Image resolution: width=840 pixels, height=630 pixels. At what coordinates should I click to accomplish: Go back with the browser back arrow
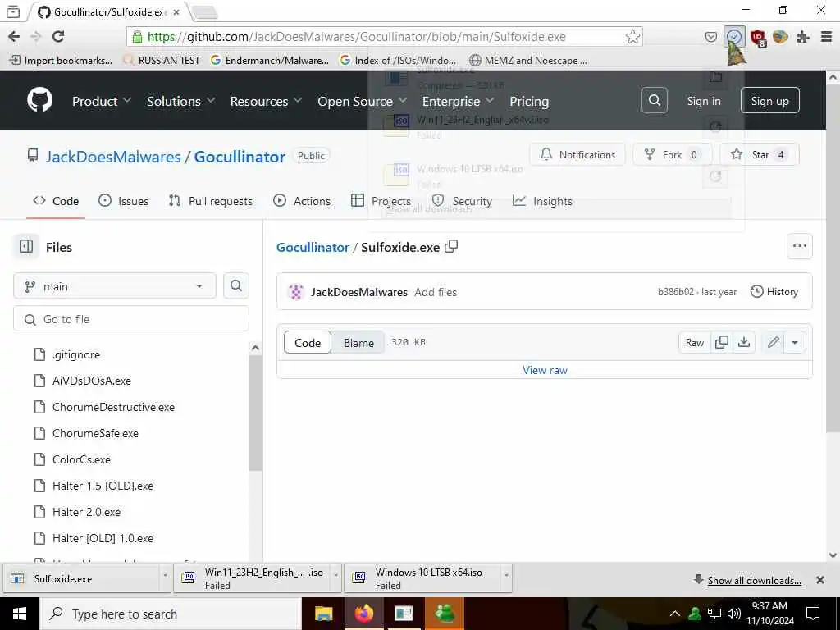click(x=14, y=36)
